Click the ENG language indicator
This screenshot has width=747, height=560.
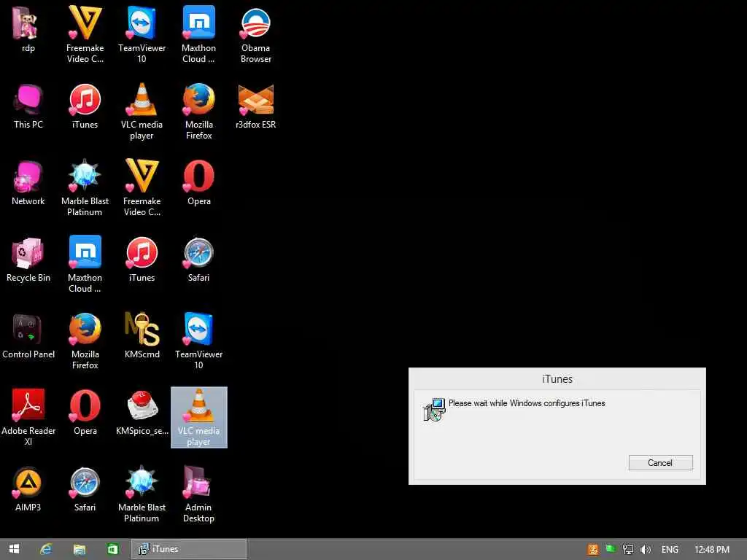click(x=670, y=550)
